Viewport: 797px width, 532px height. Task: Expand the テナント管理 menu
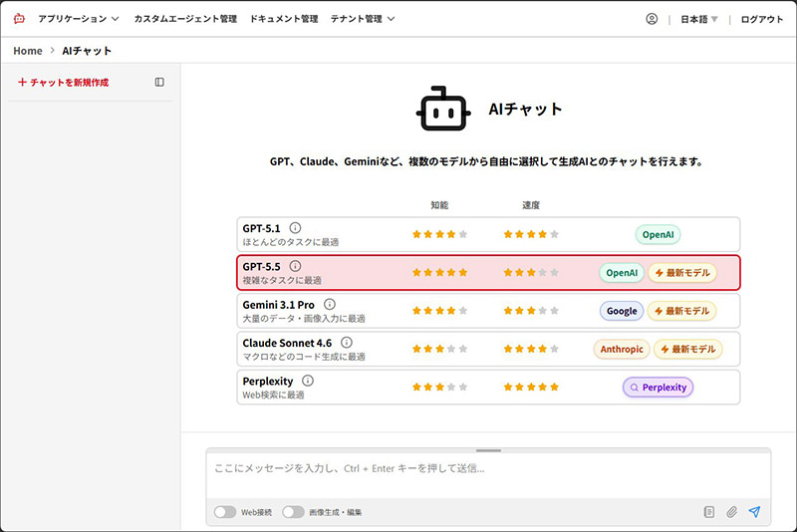tap(363, 19)
